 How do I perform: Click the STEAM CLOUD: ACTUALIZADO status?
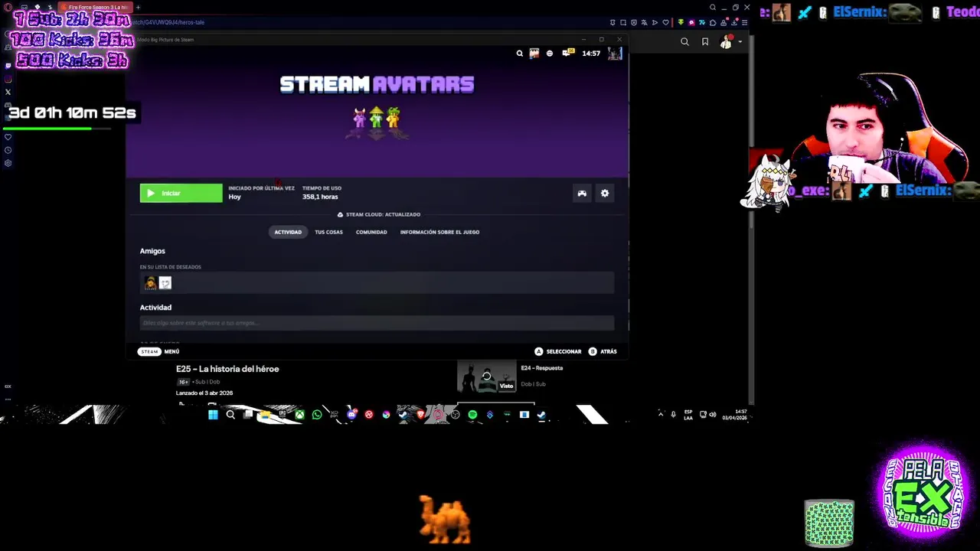[x=379, y=214]
